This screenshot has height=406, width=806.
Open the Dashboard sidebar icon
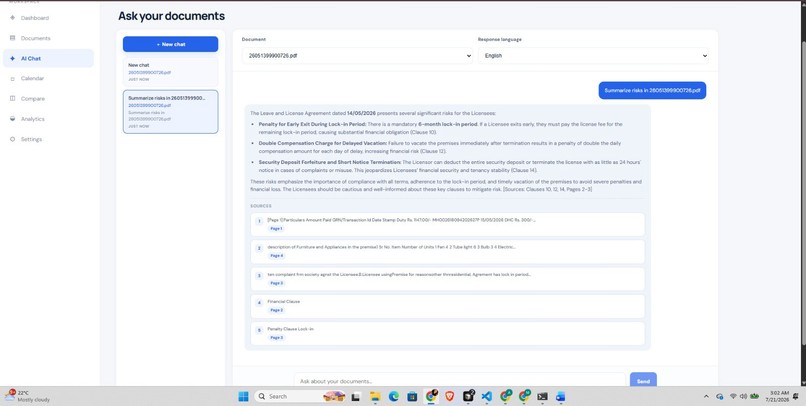click(x=12, y=18)
